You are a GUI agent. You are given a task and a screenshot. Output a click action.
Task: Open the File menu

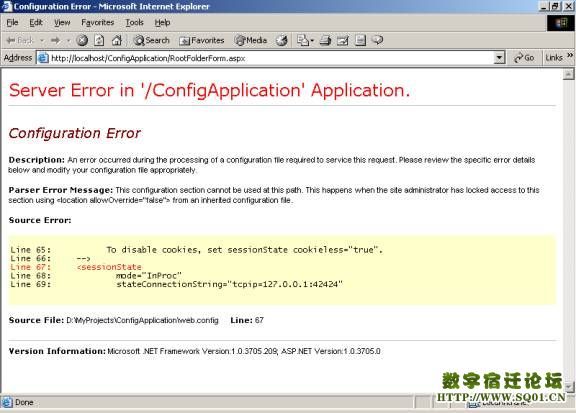[x=12, y=23]
